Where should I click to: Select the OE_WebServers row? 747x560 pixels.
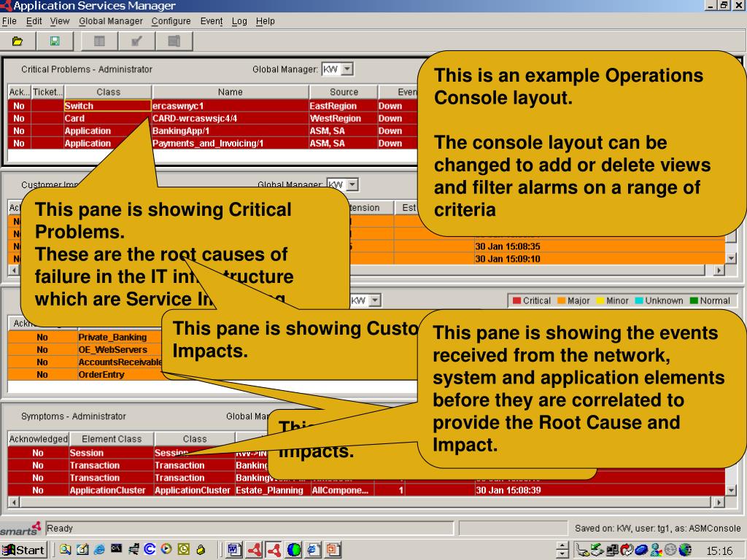tap(86, 349)
